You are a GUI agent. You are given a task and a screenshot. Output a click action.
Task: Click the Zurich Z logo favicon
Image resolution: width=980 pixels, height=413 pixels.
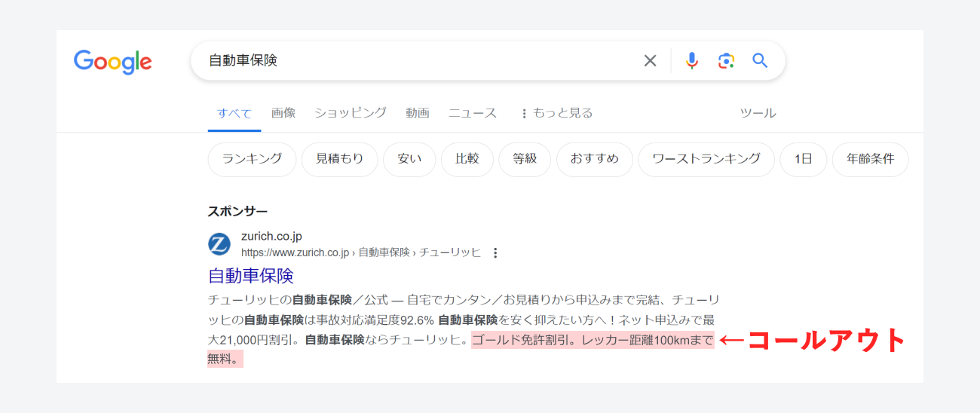tap(219, 244)
